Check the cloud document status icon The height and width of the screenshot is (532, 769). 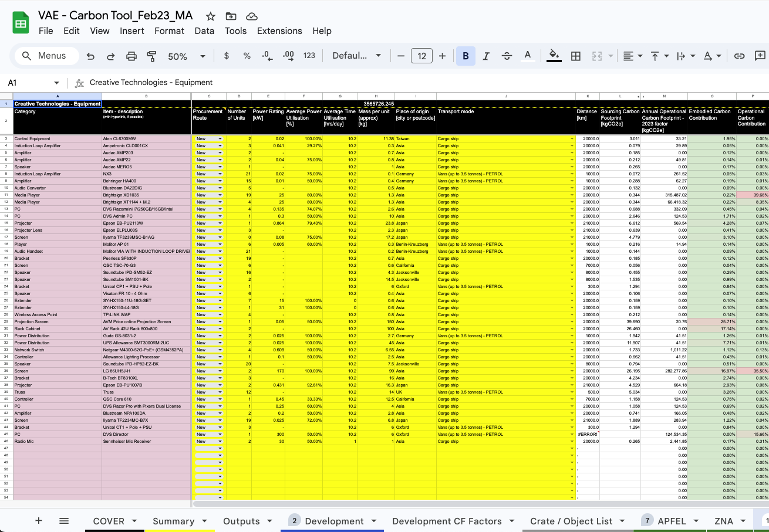252,16
